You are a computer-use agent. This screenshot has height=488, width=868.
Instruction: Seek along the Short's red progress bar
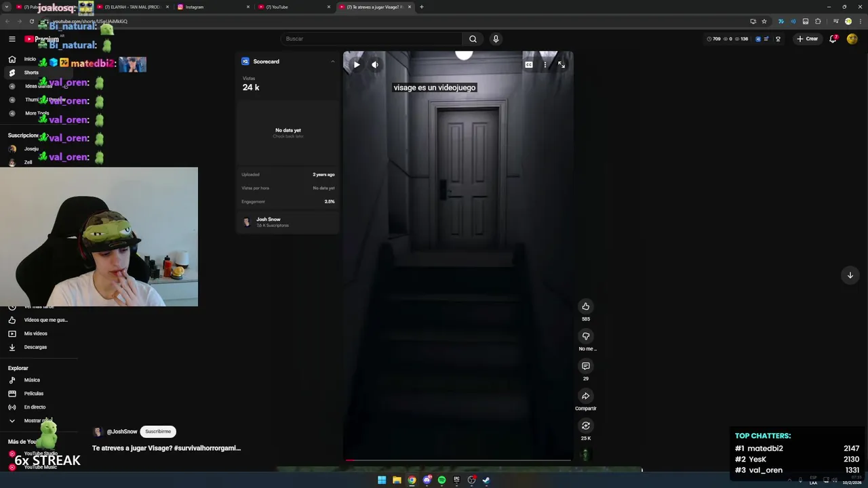[458, 460]
